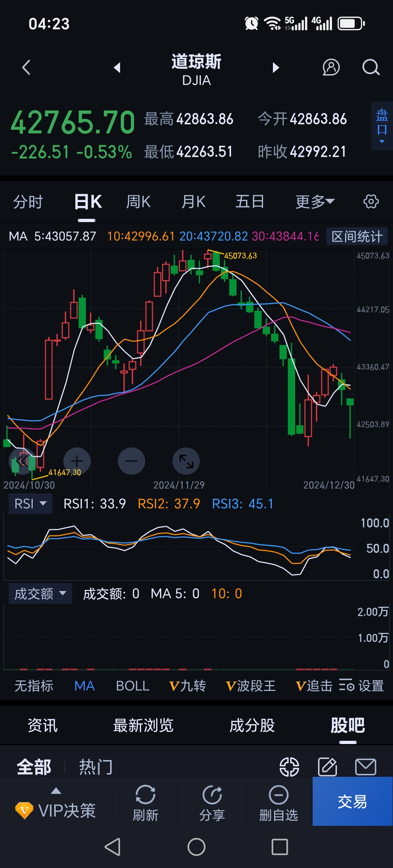This screenshot has width=393, height=868.
Task: Choose 无指标 to hide indicators
Action: tap(34, 686)
